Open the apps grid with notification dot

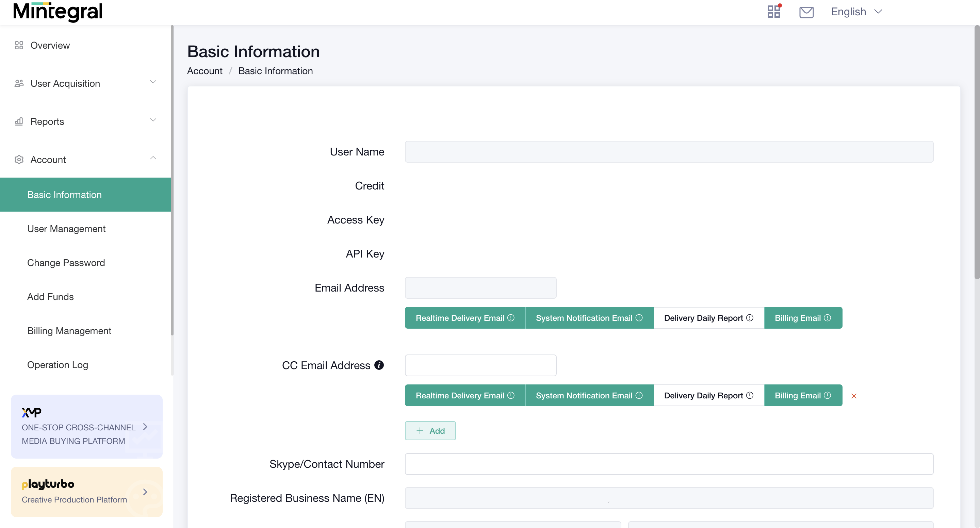[x=773, y=12]
